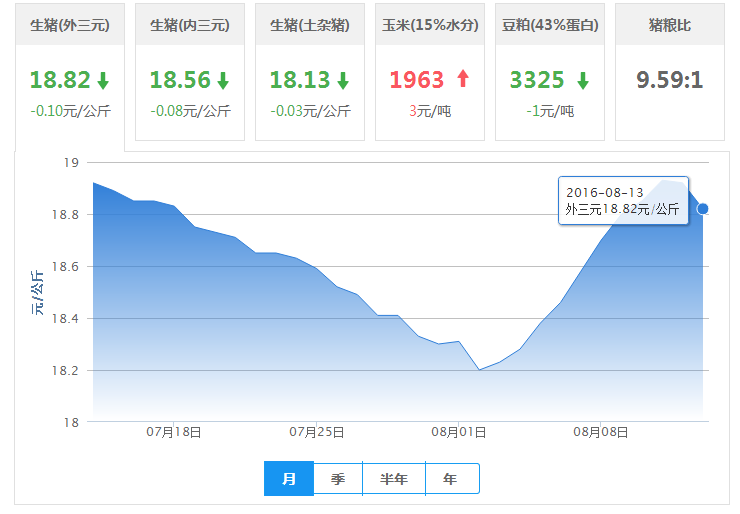Select the 月 time range button

(x=289, y=479)
